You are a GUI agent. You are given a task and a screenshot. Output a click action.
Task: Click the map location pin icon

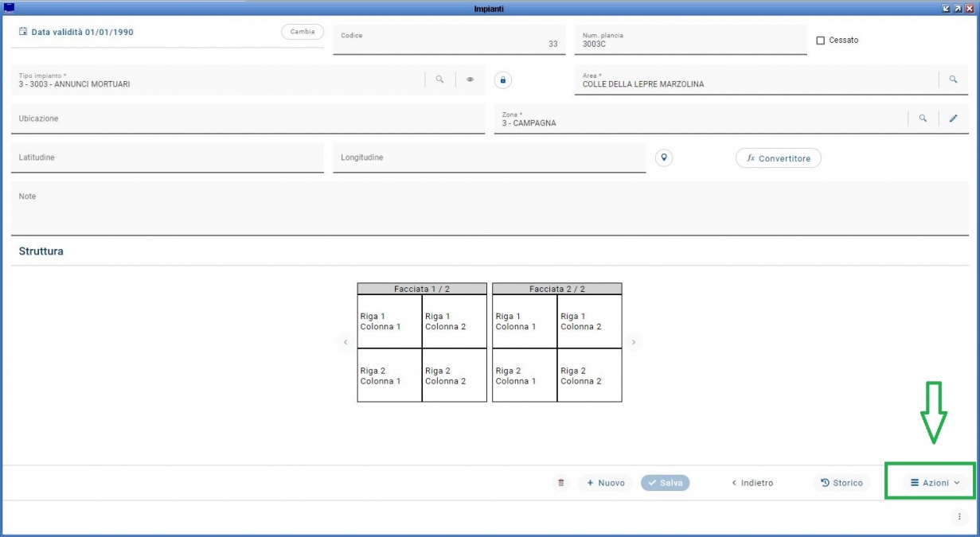coord(664,158)
